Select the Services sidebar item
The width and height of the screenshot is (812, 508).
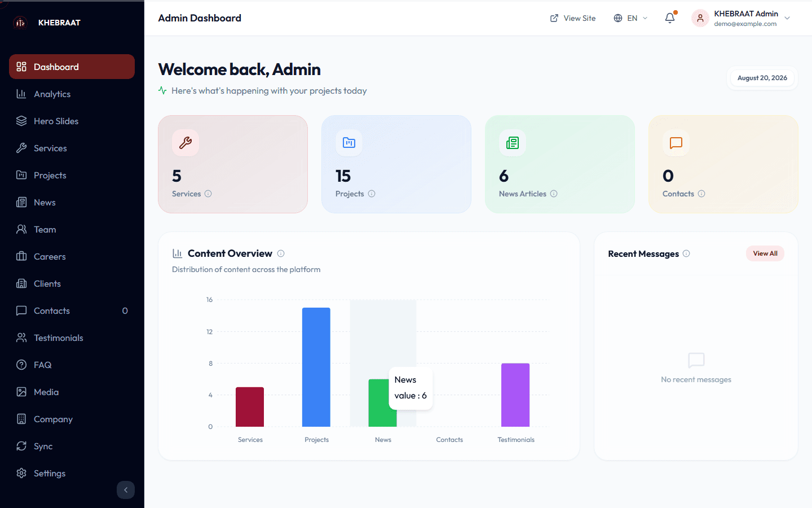click(x=72, y=148)
